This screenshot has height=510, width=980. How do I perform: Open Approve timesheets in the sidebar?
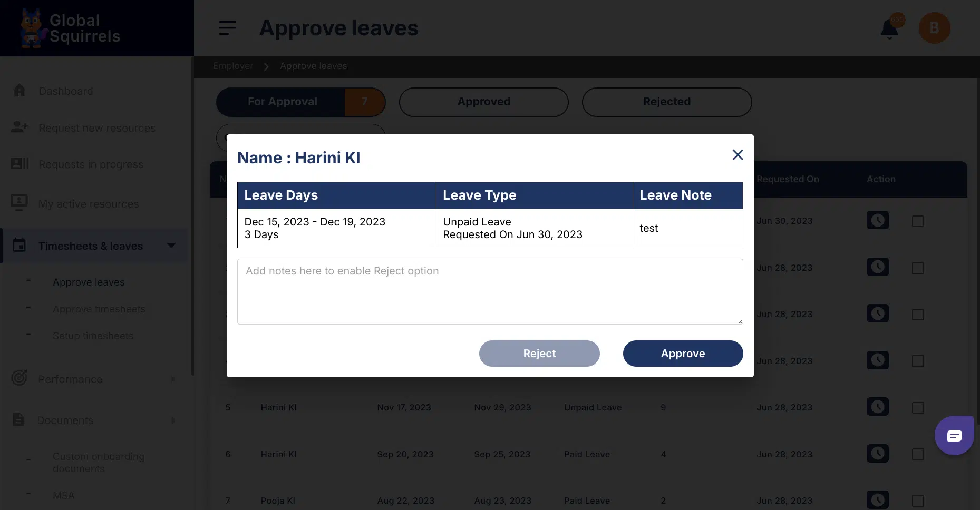(x=99, y=309)
